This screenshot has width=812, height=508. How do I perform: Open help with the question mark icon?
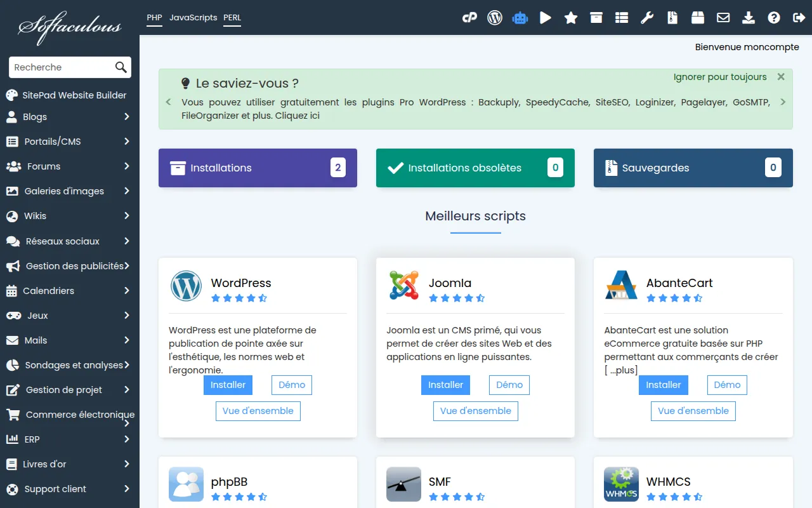tap(774, 18)
